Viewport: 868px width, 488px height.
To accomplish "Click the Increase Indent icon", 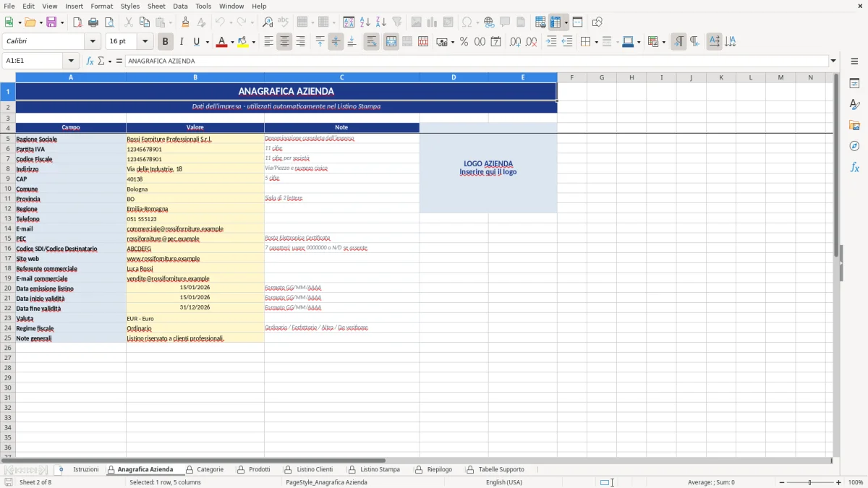I will (x=551, y=42).
